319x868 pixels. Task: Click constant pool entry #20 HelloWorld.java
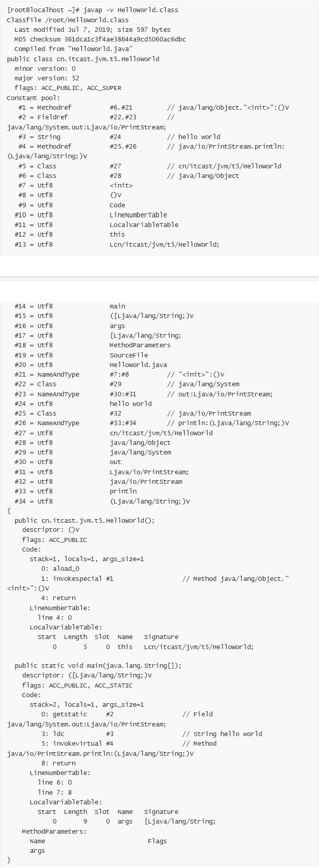138,365
